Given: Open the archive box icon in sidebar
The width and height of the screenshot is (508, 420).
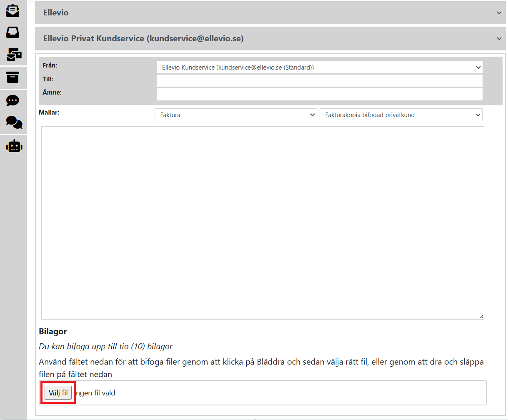Looking at the screenshot, I should coord(13,77).
